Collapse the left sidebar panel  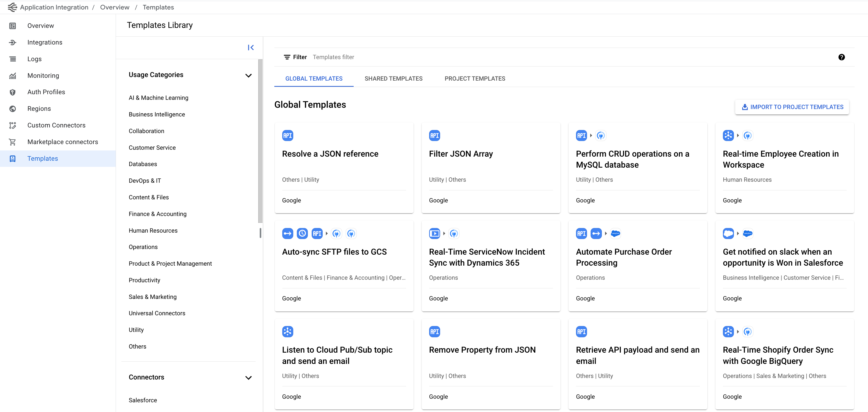tap(250, 47)
